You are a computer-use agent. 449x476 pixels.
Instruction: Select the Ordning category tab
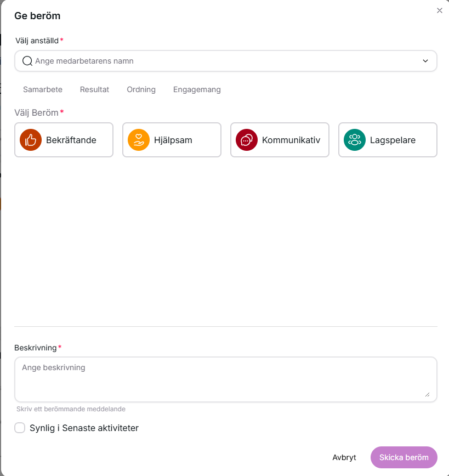coord(141,89)
